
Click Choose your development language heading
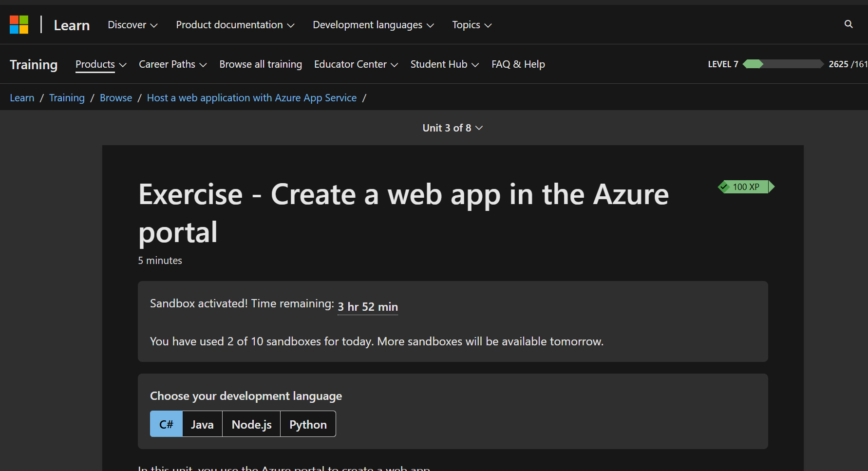tap(246, 396)
